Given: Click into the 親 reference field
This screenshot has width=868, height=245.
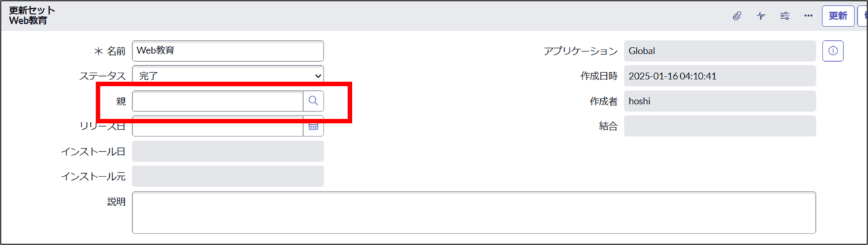Looking at the screenshot, I should coord(218,100).
